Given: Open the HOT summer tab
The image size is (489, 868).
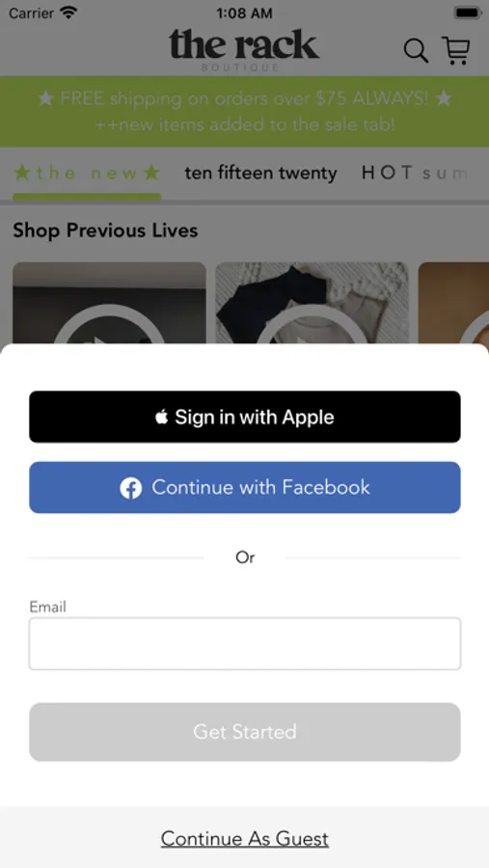Looking at the screenshot, I should [414, 174].
